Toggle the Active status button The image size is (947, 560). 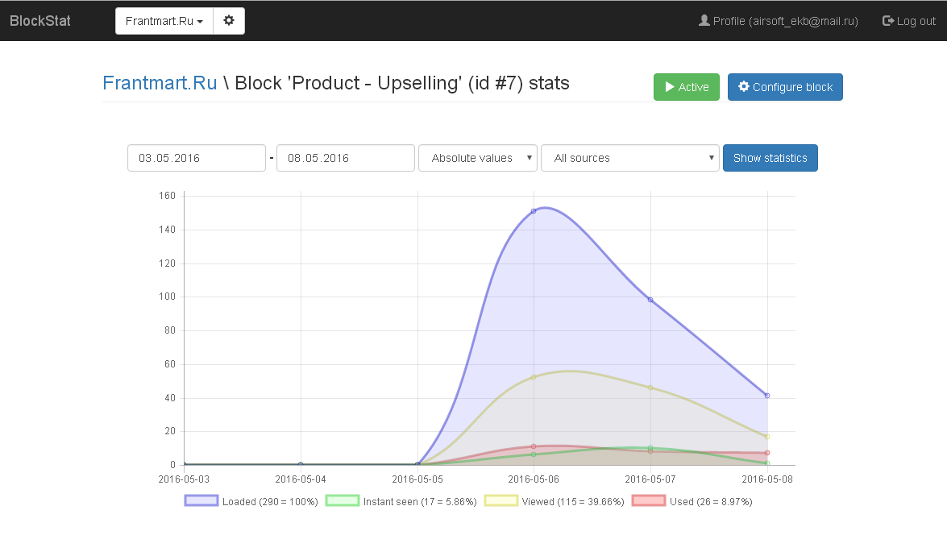(686, 87)
